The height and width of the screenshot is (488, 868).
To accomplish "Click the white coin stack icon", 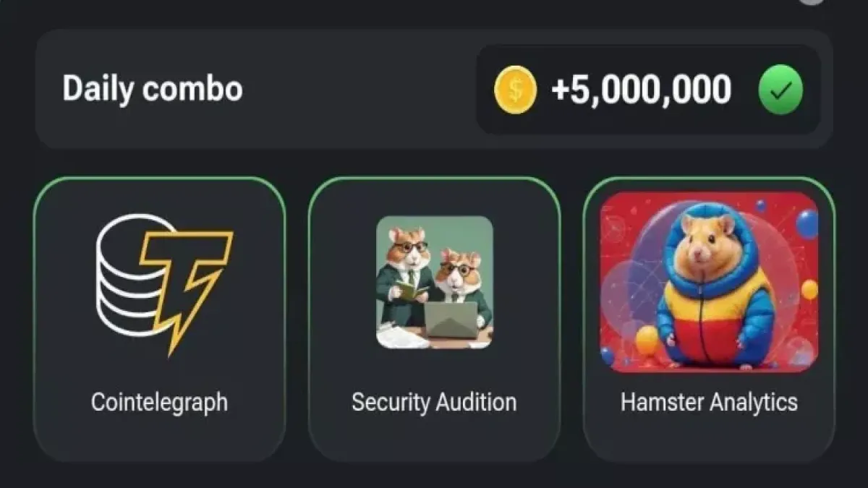I will 127,275.
